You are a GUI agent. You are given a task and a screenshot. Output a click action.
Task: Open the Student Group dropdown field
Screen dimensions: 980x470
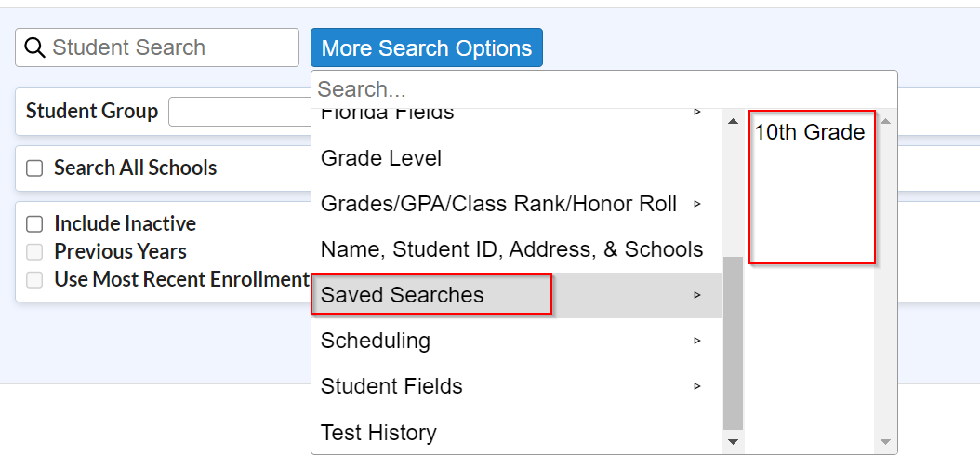click(x=240, y=112)
